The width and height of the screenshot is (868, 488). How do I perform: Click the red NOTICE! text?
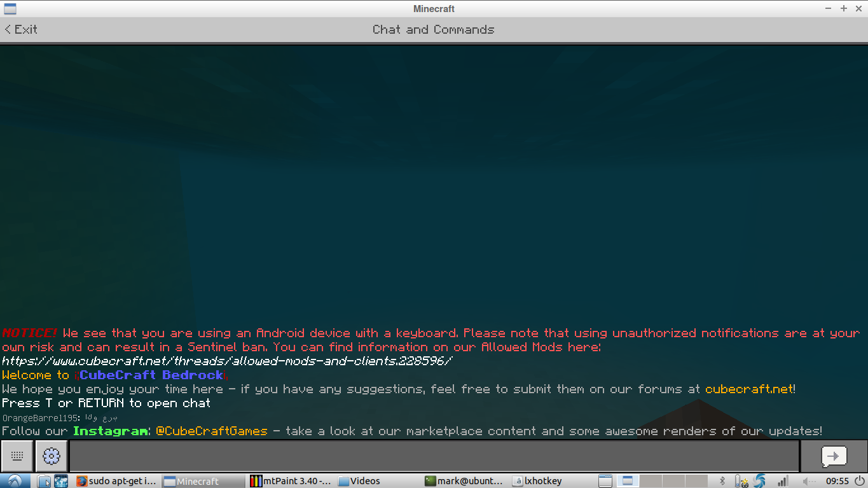(x=30, y=333)
